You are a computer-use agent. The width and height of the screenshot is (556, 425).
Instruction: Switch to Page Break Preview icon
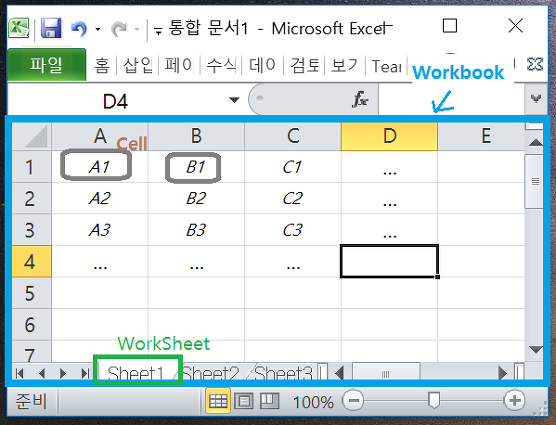point(269,401)
